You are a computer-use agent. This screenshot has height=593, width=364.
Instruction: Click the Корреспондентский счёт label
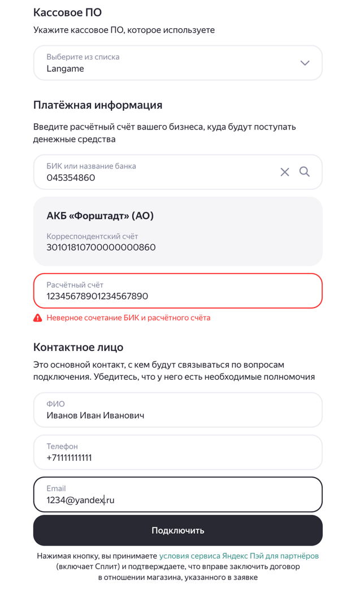click(92, 236)
